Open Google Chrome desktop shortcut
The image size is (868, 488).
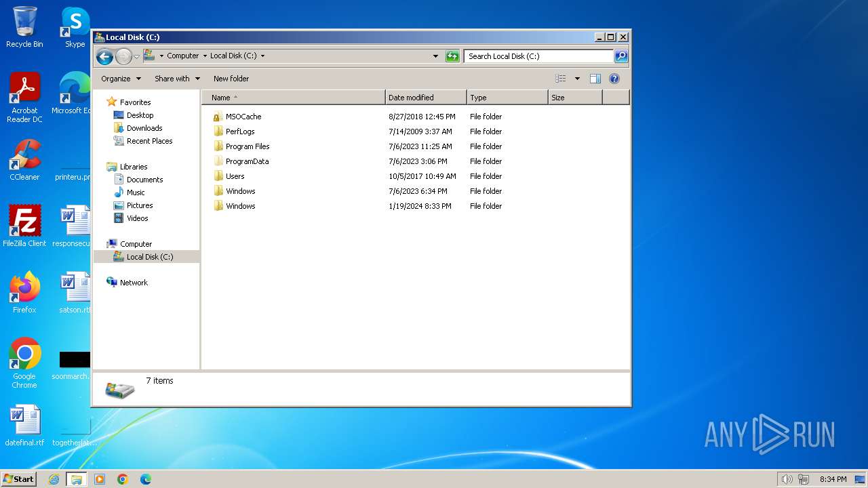24,363
